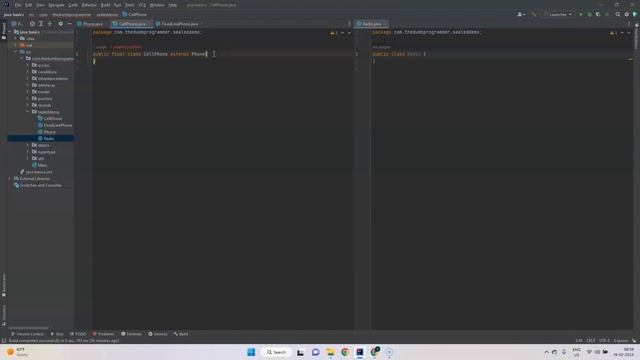The image size is (640, 360).
Task: Open the Help menu
Action: click(x=173, y=5)
